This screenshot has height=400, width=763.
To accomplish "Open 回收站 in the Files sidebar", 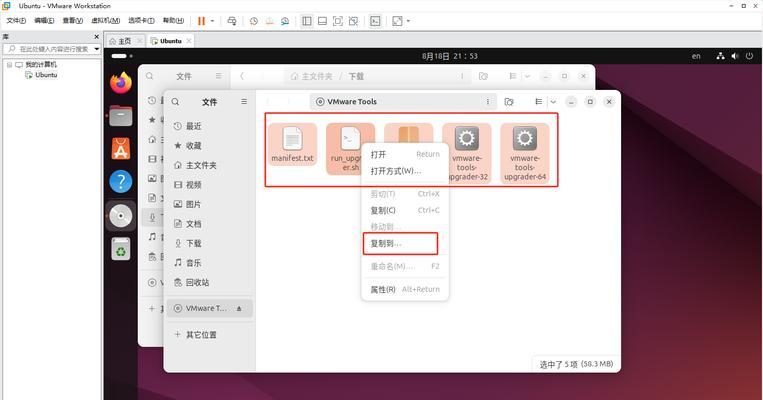I will coord(210,282).
